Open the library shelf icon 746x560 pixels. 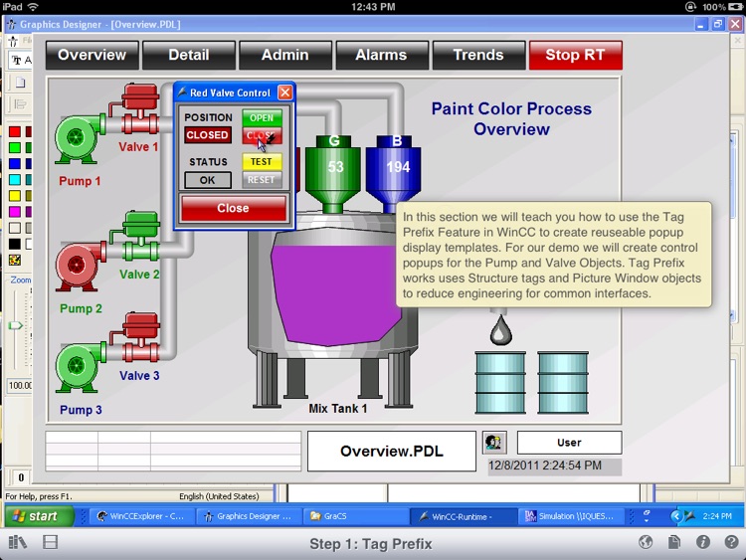18,542
